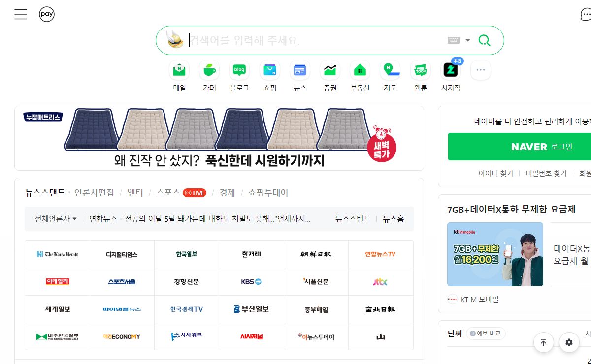
Task: Open the 부동산 shortcut icon
Action: 360,70
